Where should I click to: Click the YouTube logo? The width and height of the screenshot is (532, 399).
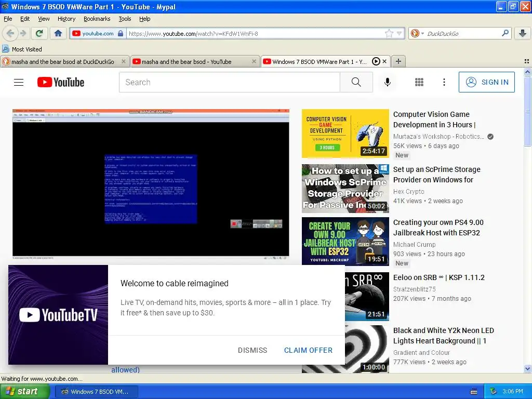(x=61, y=82)
